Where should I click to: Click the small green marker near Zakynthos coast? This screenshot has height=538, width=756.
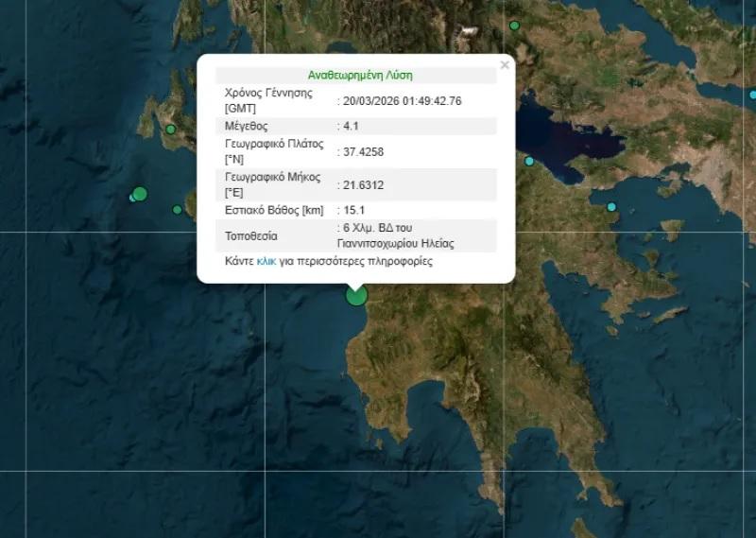click(177, 210)
